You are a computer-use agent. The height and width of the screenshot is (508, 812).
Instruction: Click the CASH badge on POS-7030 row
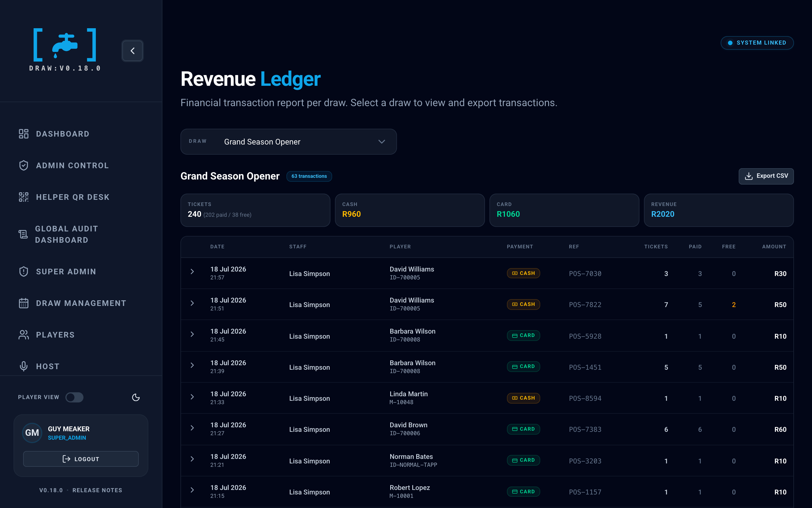524,273
